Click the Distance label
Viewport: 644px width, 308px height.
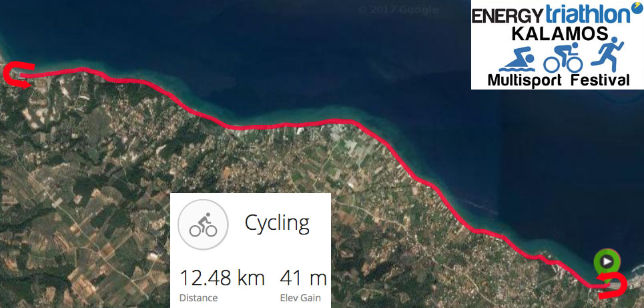coord(198,298)
